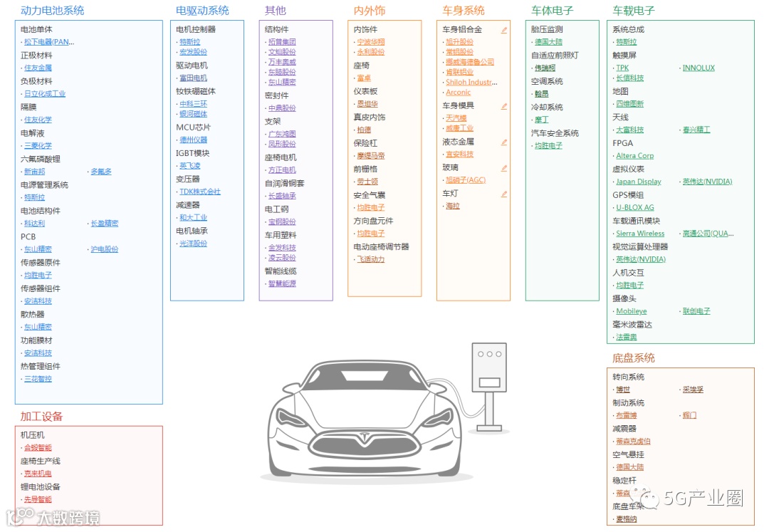The height and width of the screenshot is (532, 769).
Task: Open the 先导智能 link
Action: pos(38,500)
